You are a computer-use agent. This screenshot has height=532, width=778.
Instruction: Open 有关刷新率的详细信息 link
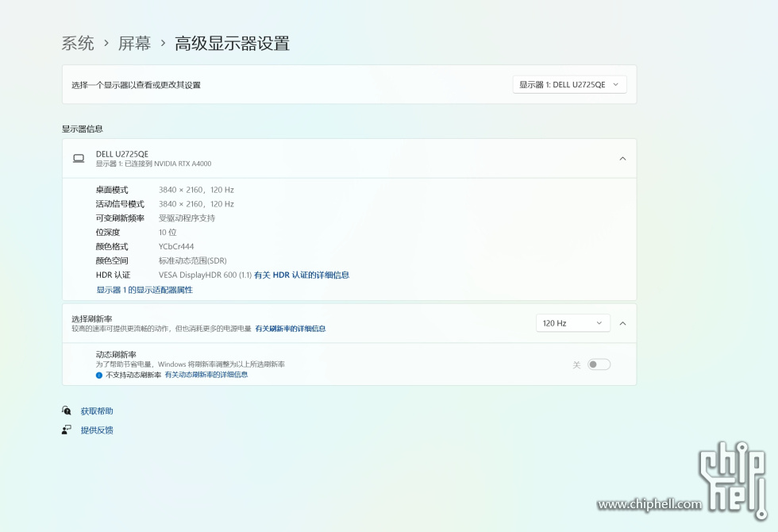click(291, 329)
